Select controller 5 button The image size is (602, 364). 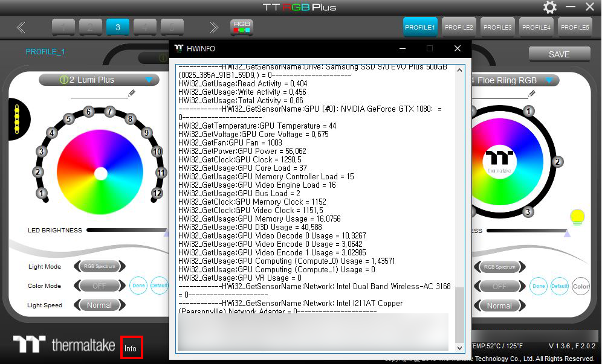tap(172, 27)
